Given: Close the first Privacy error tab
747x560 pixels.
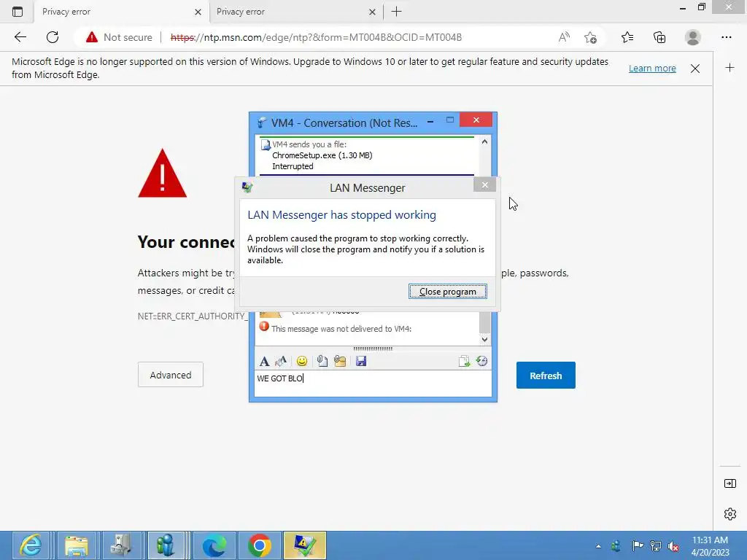Looking at the screenshot, I should [x=198, y=12].
